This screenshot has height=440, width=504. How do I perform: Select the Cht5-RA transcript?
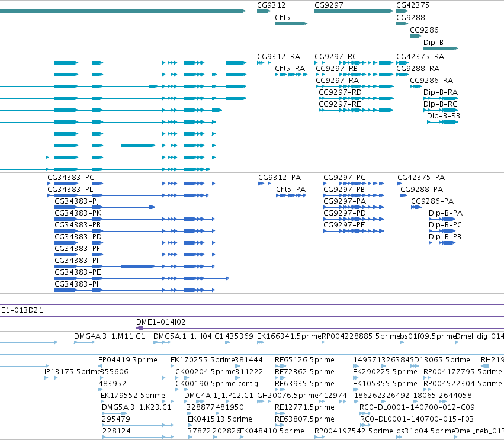[x=290, y=69]
